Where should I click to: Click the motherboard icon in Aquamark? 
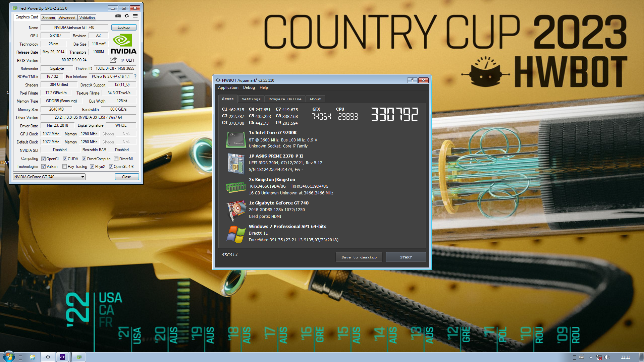[x=236, y=163]
